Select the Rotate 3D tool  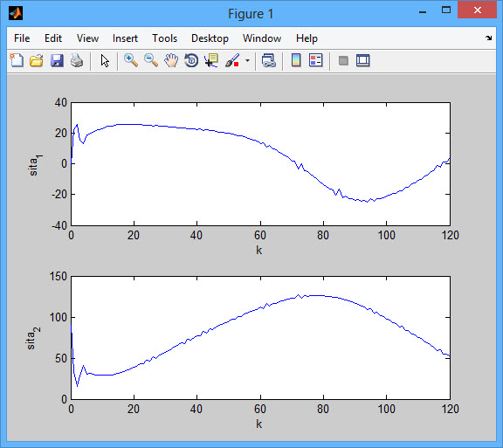(191, 60)
